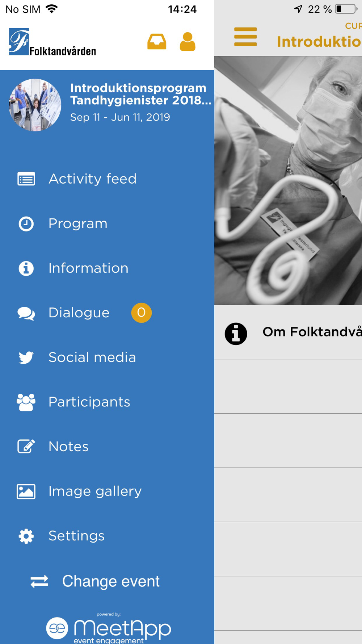Tap the Dialogue unread count badge
This screenshot has width=362, height=644.
(x=141, y=313)
